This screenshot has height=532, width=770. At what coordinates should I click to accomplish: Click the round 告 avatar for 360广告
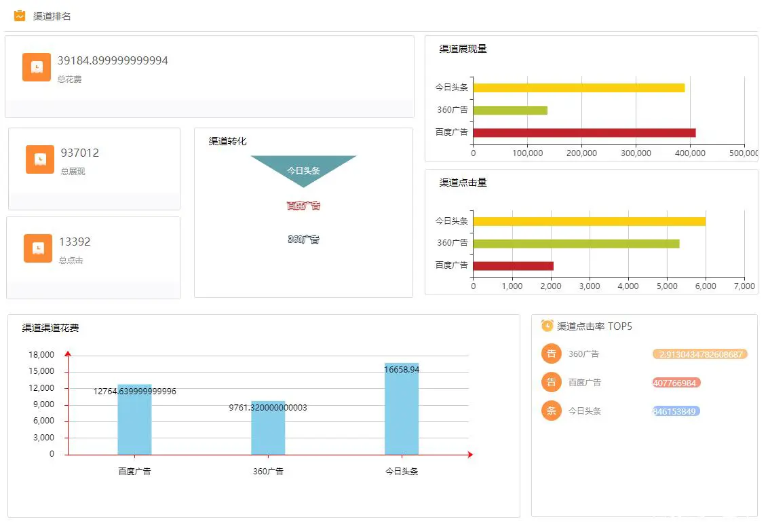tap(552, 354)
